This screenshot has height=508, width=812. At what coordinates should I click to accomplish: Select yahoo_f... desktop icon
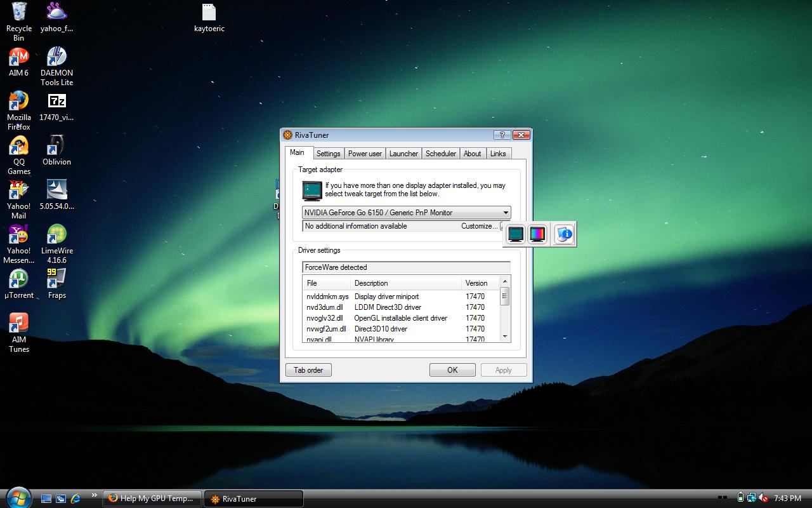point(57,17)
